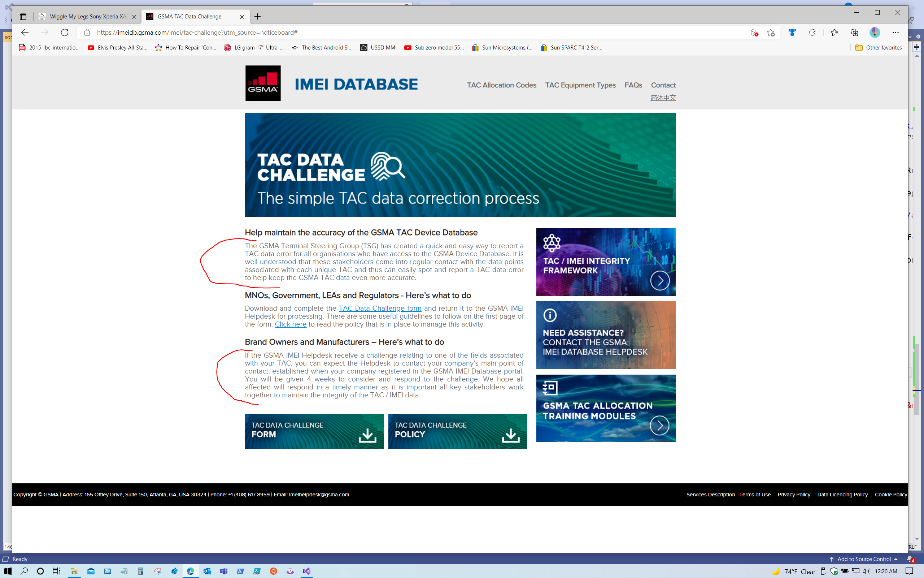The width and height of the screenshot is (924, 578).
Task: Open the Sun Microsystems bookmark
Action: pos(502,48)
